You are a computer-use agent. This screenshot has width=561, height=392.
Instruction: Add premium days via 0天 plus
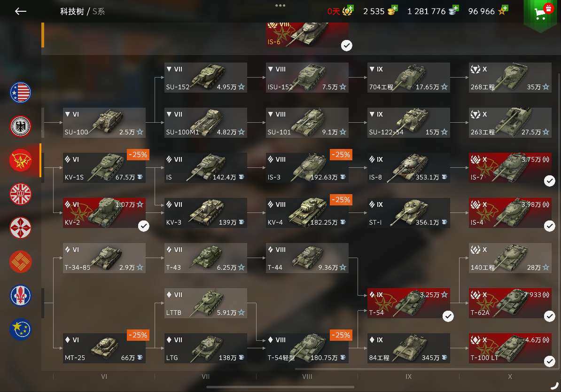pos(350,8)
